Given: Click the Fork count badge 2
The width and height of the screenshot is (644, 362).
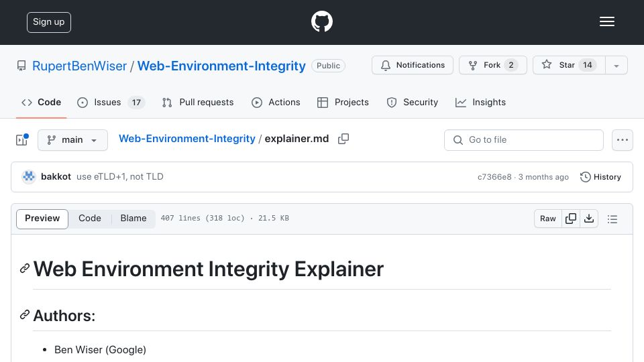Looking at the screenshot, I should (x=511, y=65).
